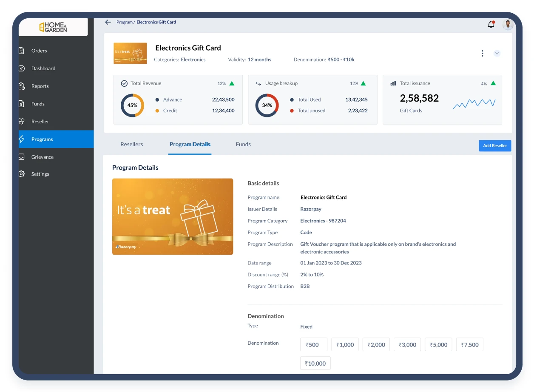Switch to the Resellers tab
This screenshot has width=534, height=392.
pyautogui.click(x=132, y=145)
